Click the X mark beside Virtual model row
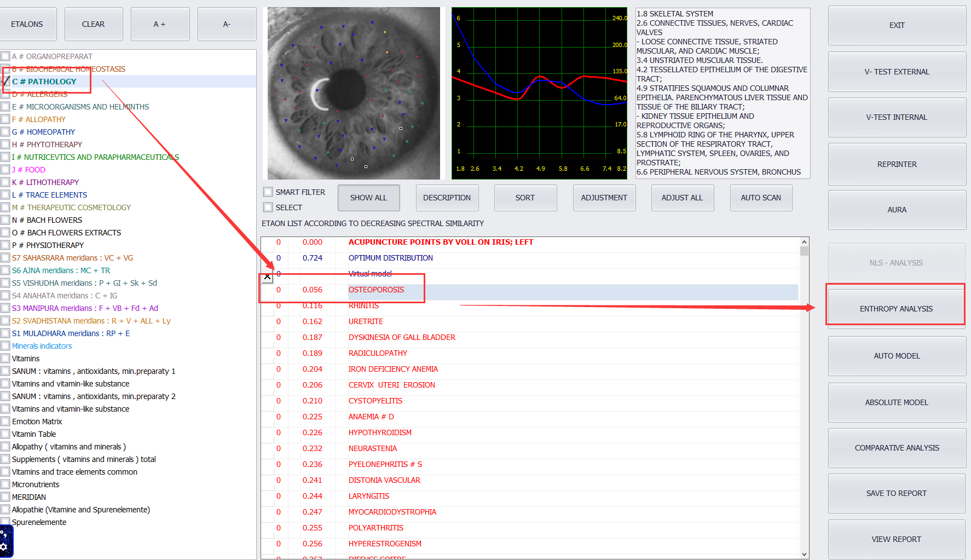This screenshot has height=560, width=971. coord(267,276)
